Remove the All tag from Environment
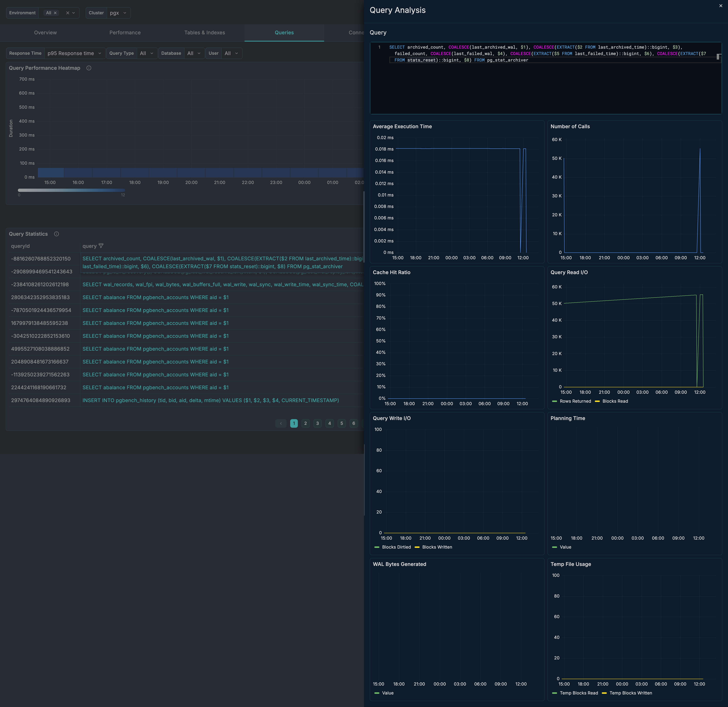The image size is (728, 707). (55, 13)
